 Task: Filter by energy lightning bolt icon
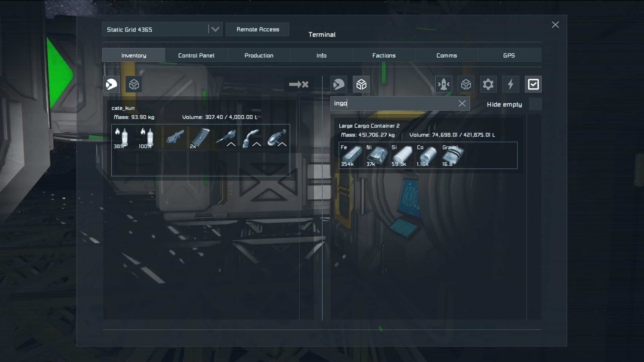coord(511,84)
